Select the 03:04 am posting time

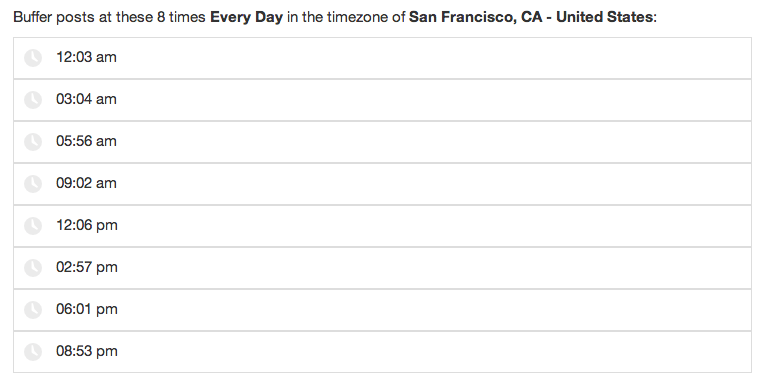pyautogui.click(x=86, y=99)
